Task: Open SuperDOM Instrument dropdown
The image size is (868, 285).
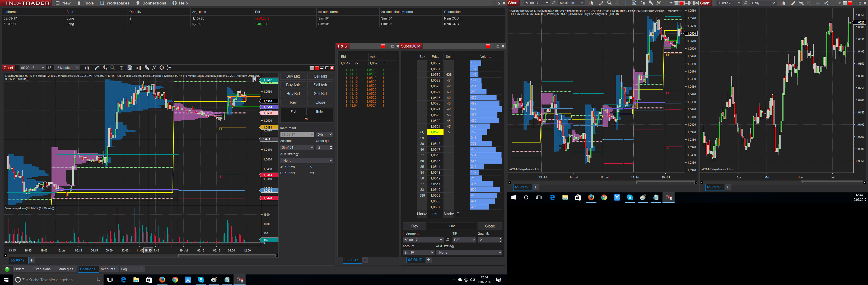Action: click(x=423, y=240)
